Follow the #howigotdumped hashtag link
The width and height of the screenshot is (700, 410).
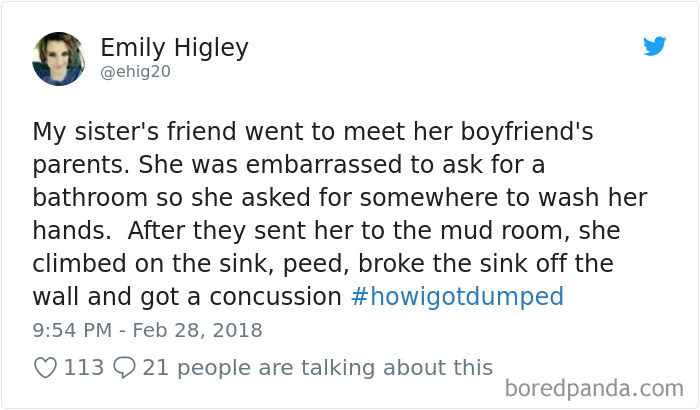[457, 297]
